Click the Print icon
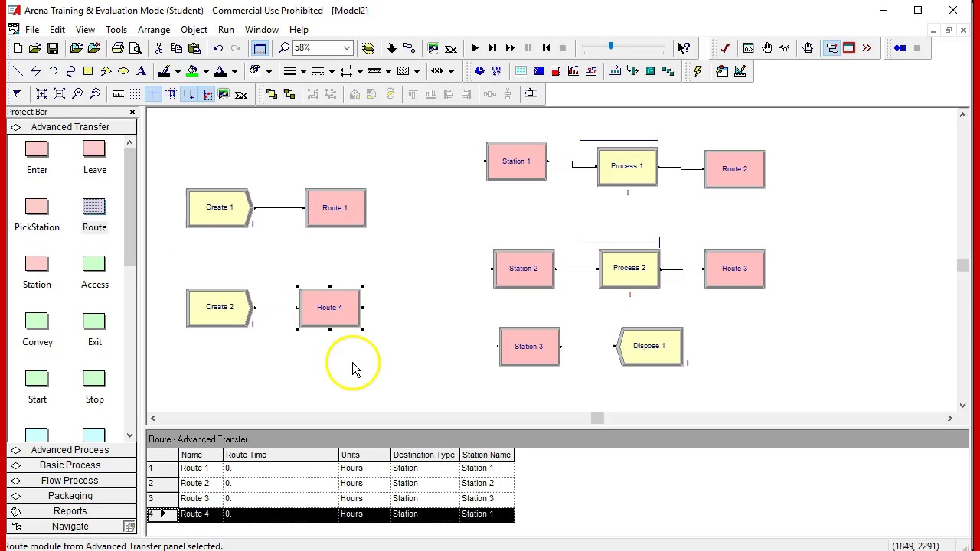980x551 pixels. (118, 48)
